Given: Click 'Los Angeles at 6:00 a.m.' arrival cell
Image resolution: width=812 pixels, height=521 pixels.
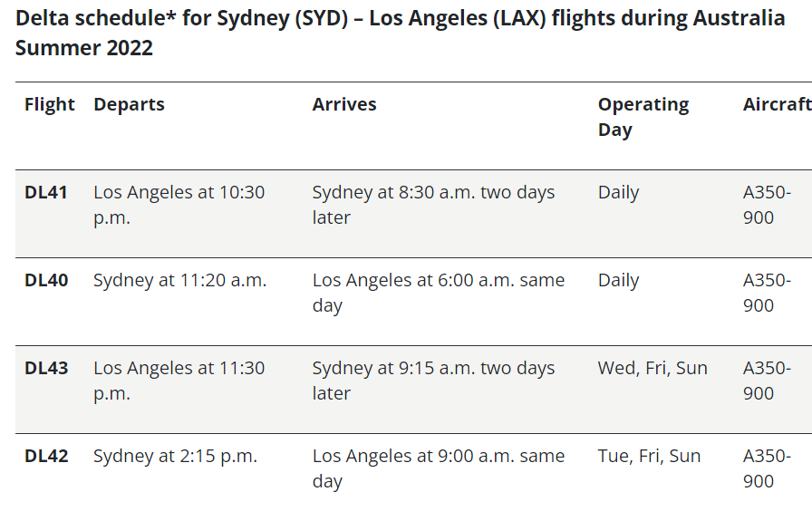Looking at the screenshot, I should coord(439,294).
